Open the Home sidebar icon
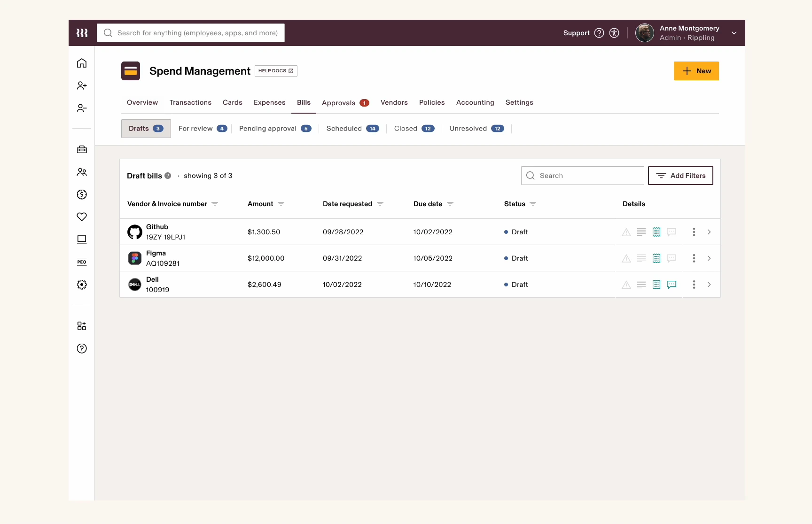 82,63
